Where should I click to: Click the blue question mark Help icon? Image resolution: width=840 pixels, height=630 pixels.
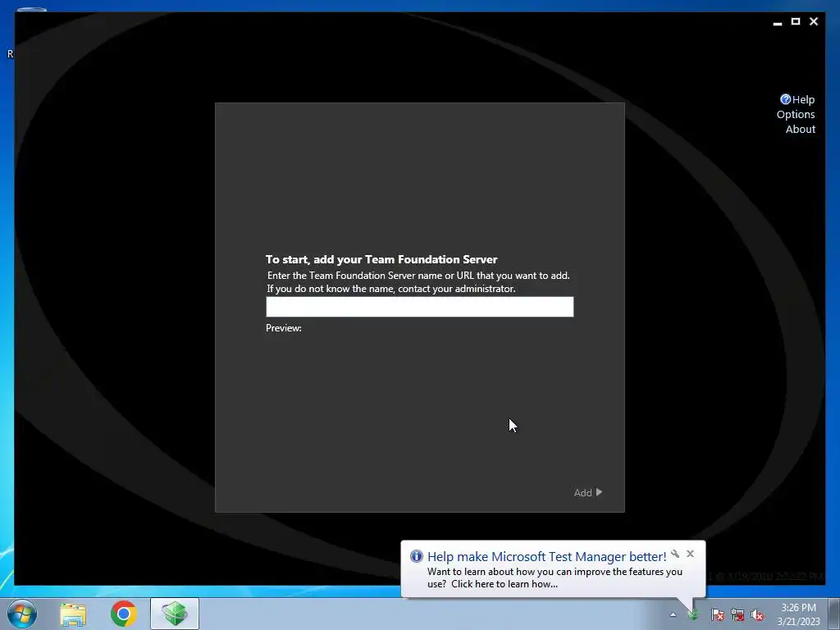click(785, 99)
